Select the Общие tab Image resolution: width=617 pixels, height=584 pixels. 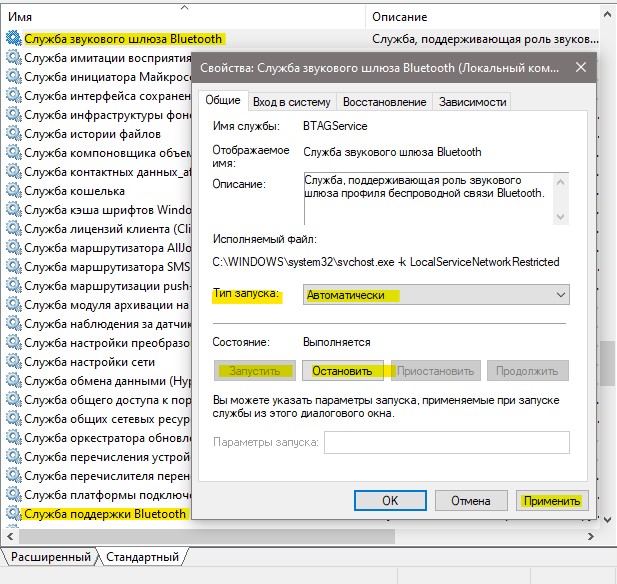[x=223, y=100]
